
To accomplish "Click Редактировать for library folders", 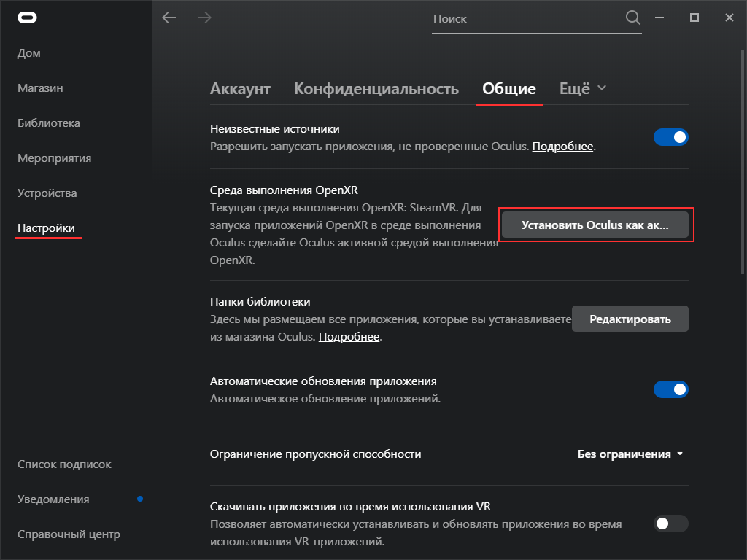I will click(630, 319).
